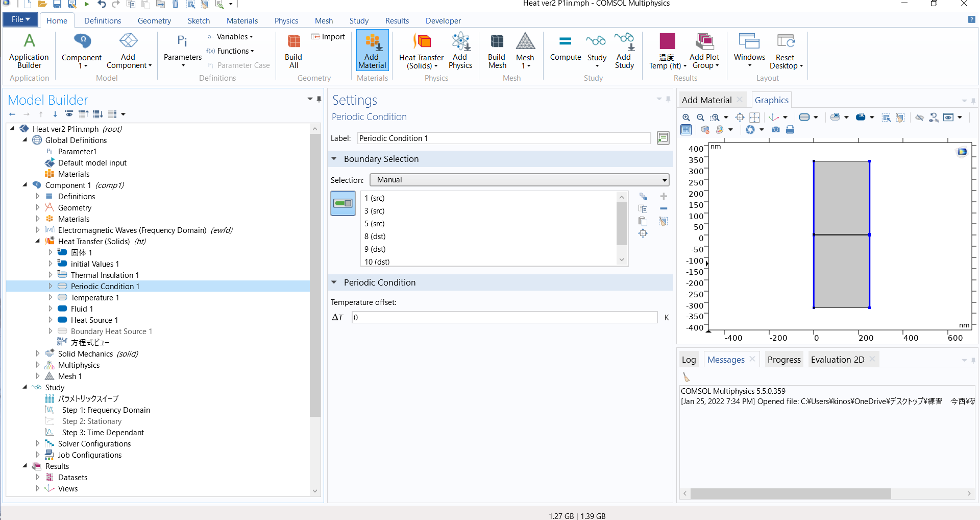This screenshot has height=520, width=980.
Task: Click the Build Mesh icon
Action: point(497,51)
